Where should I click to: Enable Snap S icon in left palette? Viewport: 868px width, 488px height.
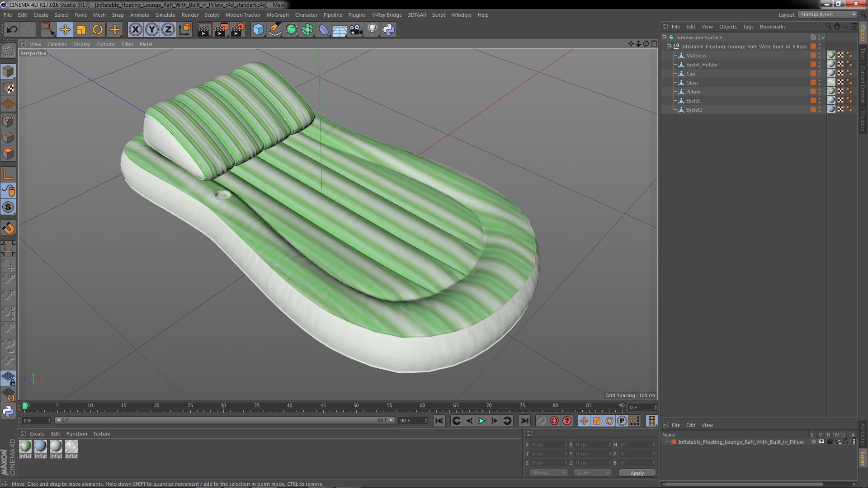coord(8,207)
